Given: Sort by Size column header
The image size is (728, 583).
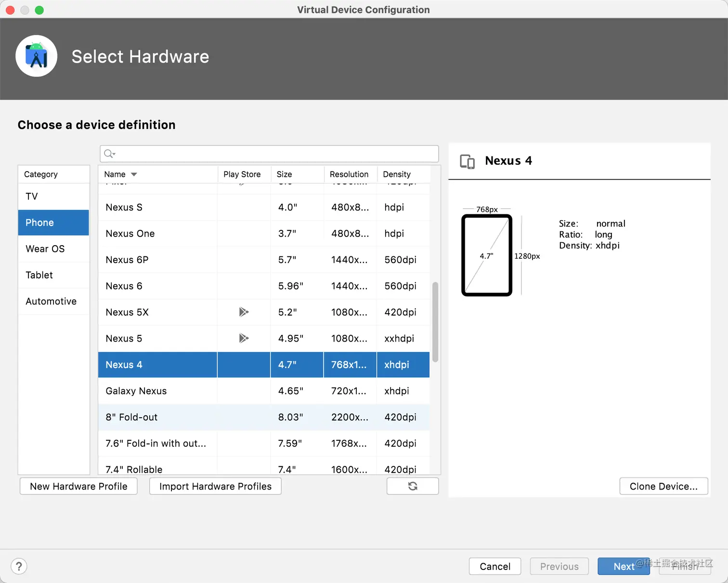Looking at the screenshot, I should [x=297, y=174].
